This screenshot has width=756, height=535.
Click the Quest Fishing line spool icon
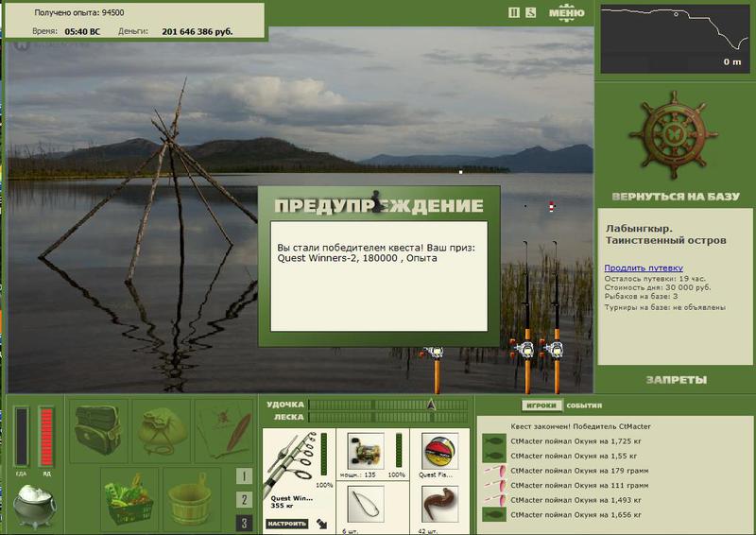coord(439,451)
